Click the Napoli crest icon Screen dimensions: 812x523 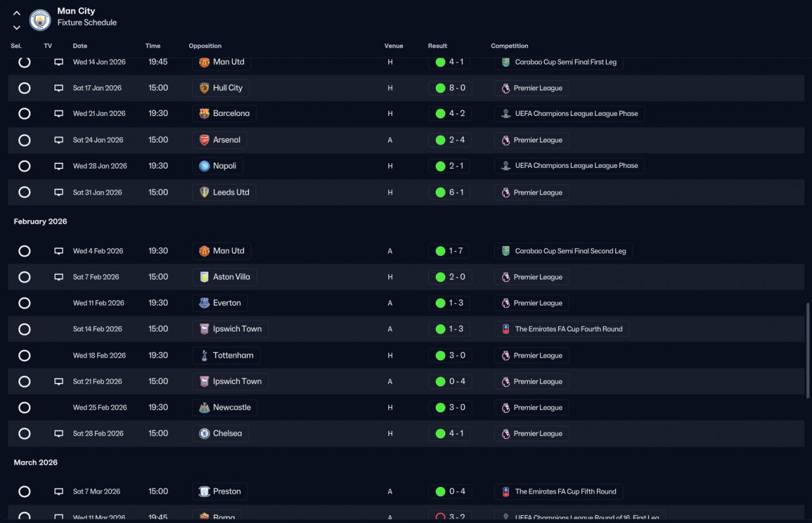coord(204,166)
